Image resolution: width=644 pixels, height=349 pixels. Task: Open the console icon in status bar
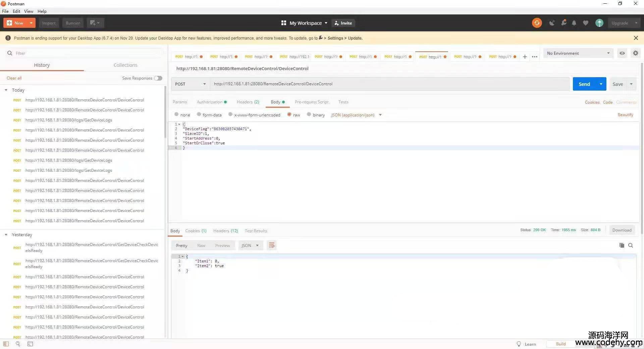click(x=30, y=344)
